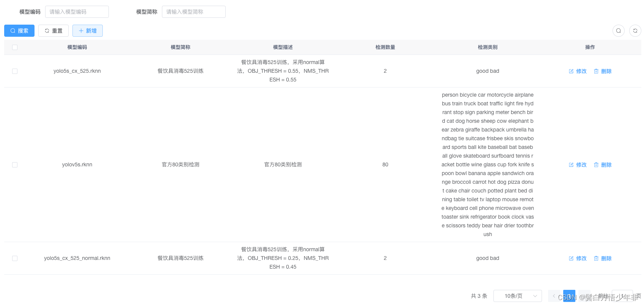This screenshot has width=644, height=305.
Task: Click the description with OBJ_THRESH = 0.55
Action: [283, 71]
